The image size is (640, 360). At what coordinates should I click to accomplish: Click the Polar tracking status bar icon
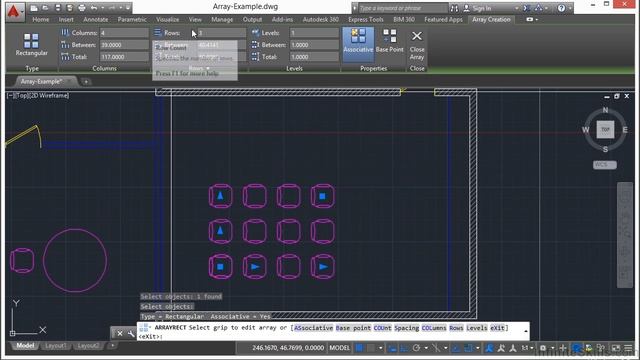[x=416, y=348]
